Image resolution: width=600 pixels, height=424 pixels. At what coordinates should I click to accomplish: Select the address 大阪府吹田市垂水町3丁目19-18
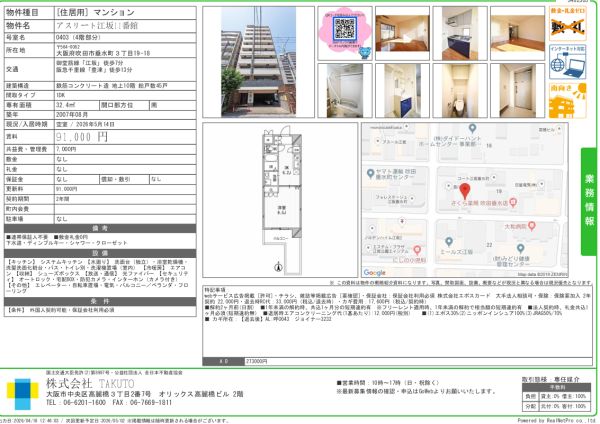(x=103, y=54)
